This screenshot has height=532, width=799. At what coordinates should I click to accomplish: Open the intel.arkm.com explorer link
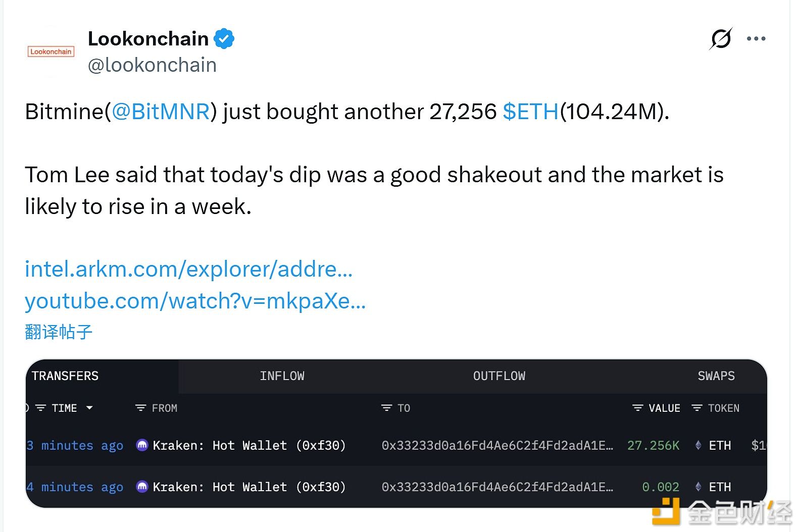pos(188,269)
